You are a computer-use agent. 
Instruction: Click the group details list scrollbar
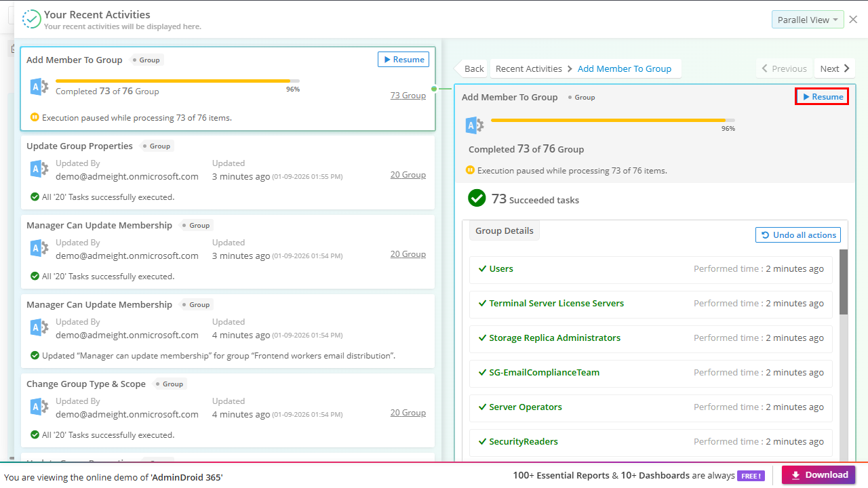pyautogui.click(x=844, y=282)
